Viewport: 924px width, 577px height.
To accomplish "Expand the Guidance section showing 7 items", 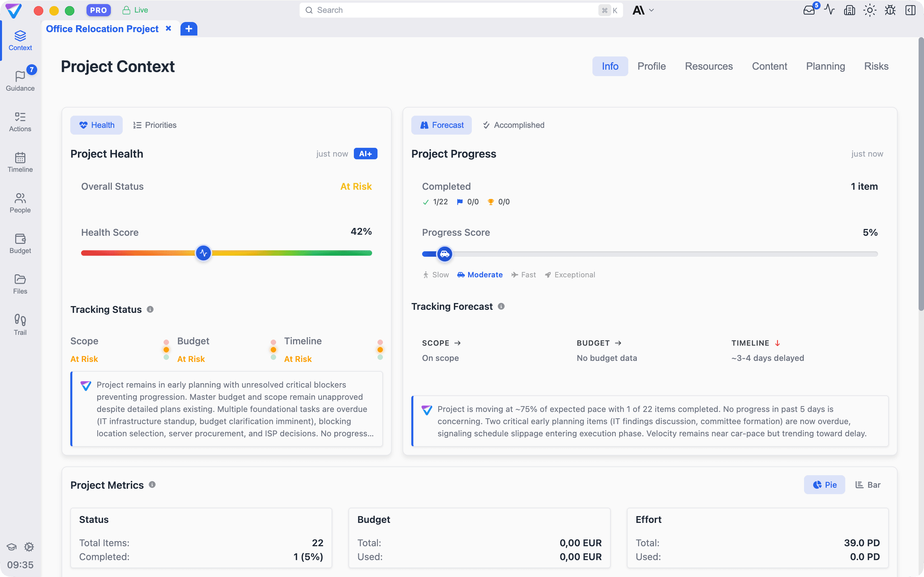I will click(x=20, y=80).
